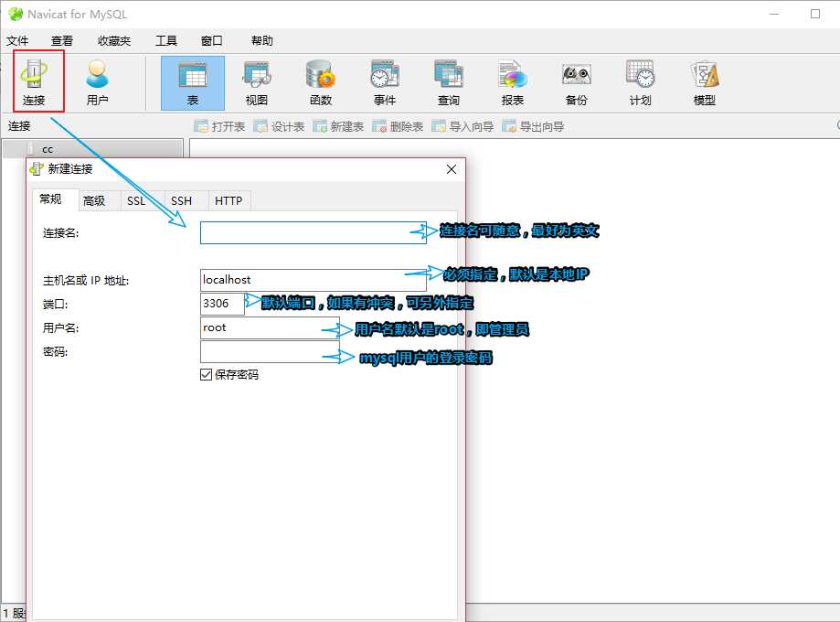Open the 工具 (Tools) menu

pyautogui.click(x=166, y=41)
